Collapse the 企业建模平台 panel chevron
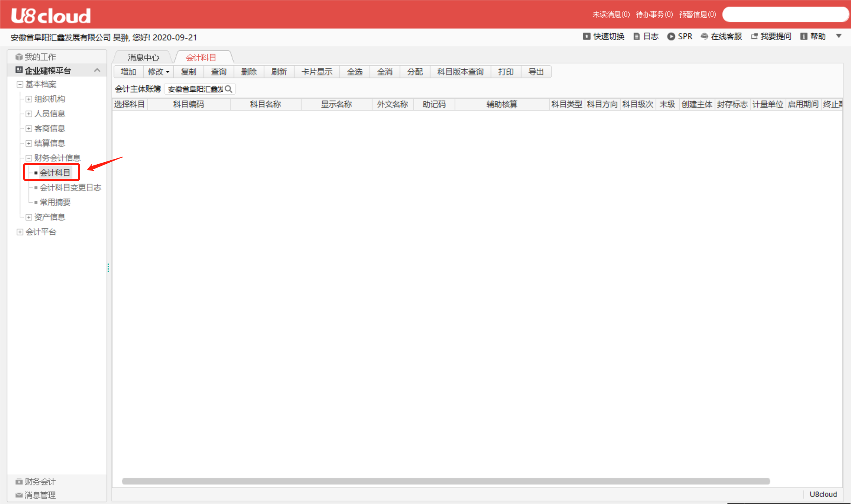The image size is (851, 504). pyautogui.click(x=97, y=70)
